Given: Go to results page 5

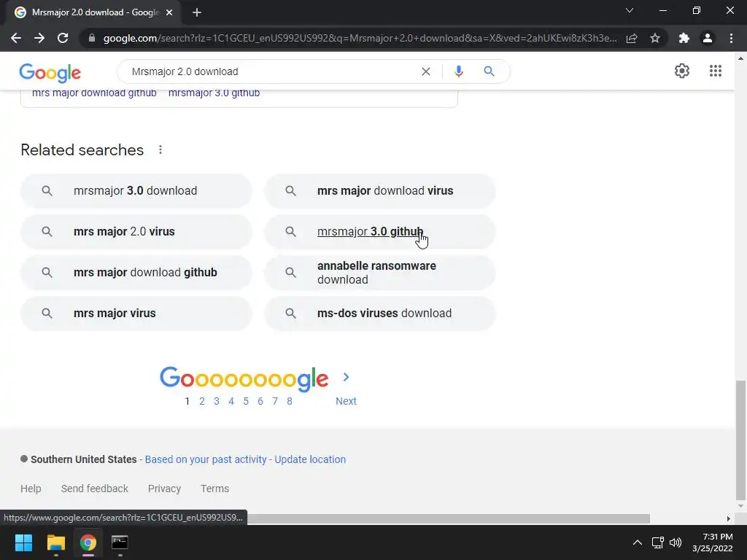Looking at the screenshot, I should click(246, 402).
